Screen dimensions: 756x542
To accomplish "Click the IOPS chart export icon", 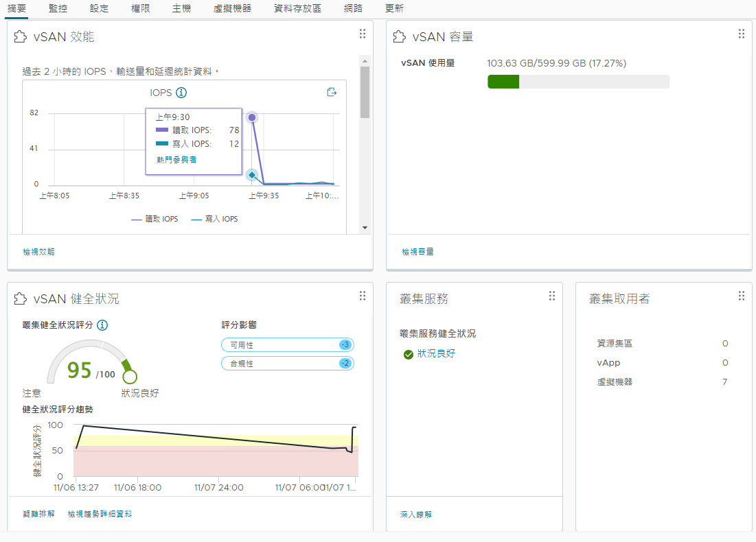I will pos(332,92).
